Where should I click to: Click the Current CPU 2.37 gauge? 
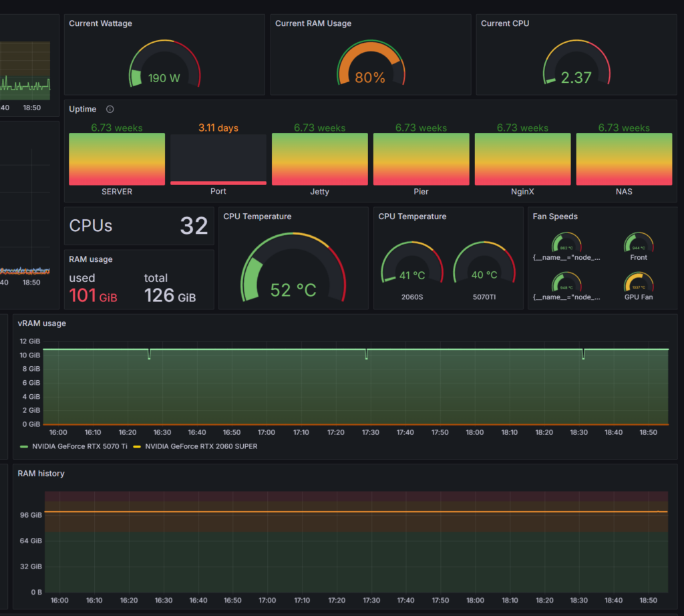tap(576, 65)
